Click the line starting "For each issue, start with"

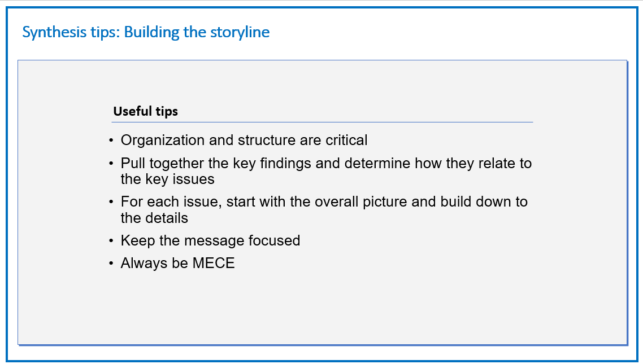324,202
